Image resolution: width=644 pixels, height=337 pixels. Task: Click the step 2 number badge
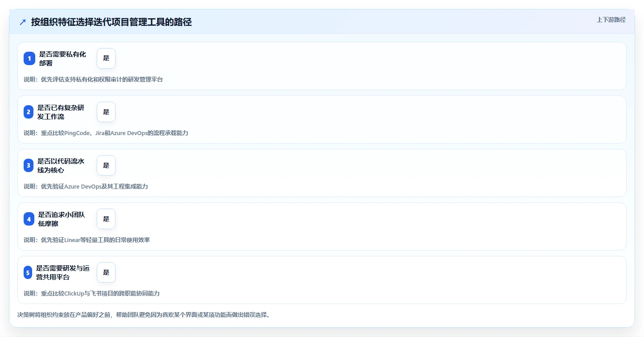coord(29,112)
